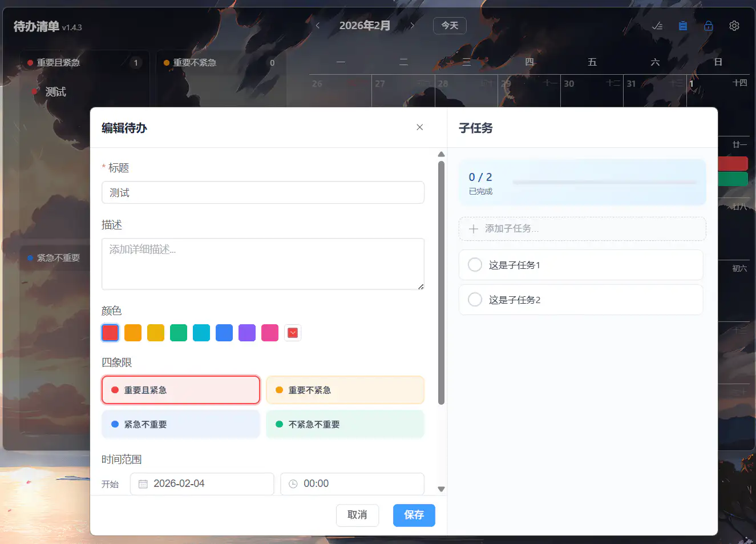756x544 pixels.
Task: Click the checklist icon in the top bar
Action: coord(657,26)
